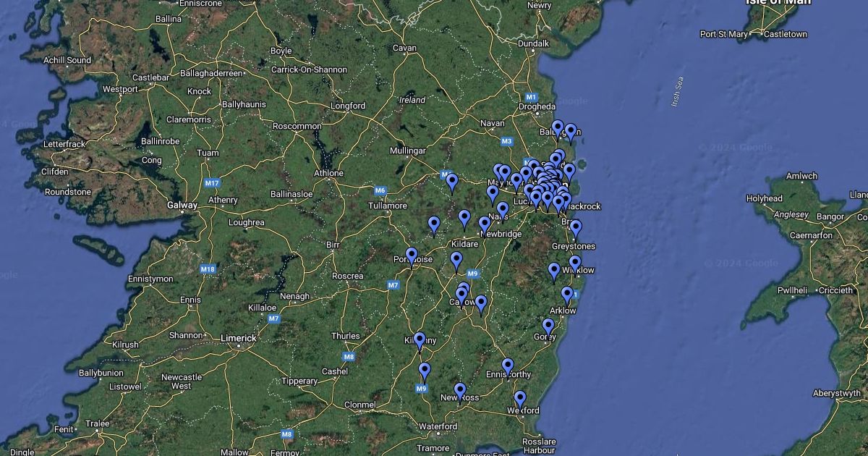Click the left pin at Balbriggan
This screenshot has height=456, width=868.
pos(558,130)
